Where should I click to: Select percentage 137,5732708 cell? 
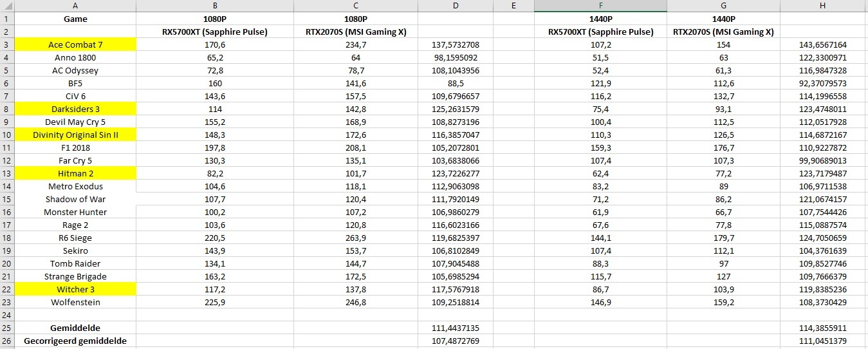coord(456,44)
